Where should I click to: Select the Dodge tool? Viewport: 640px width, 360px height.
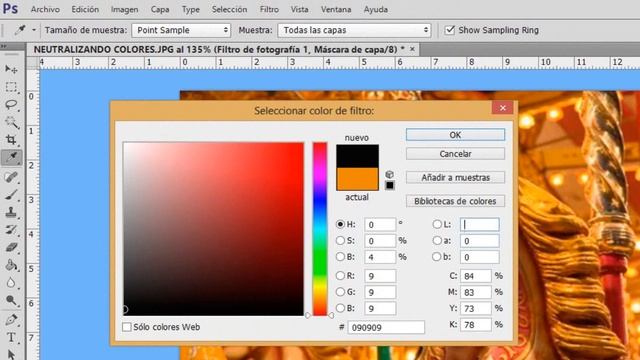11,301
